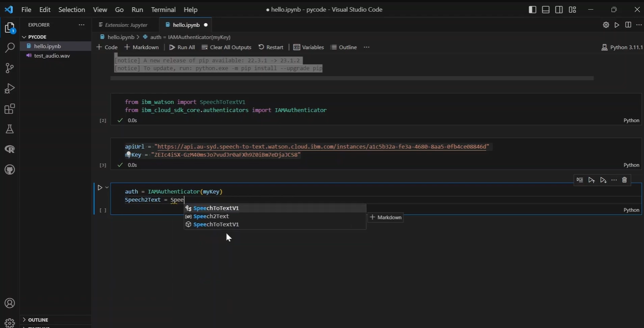Open the apiUrl link in code cell
The width and height of the screenshot is (644, 328).
tap(322, 146)
